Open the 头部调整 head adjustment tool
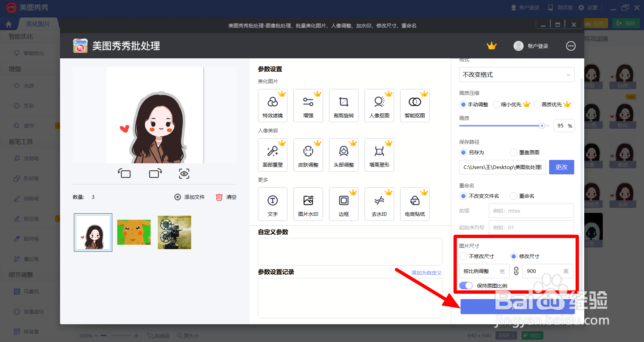 click(x=343, y=155)
